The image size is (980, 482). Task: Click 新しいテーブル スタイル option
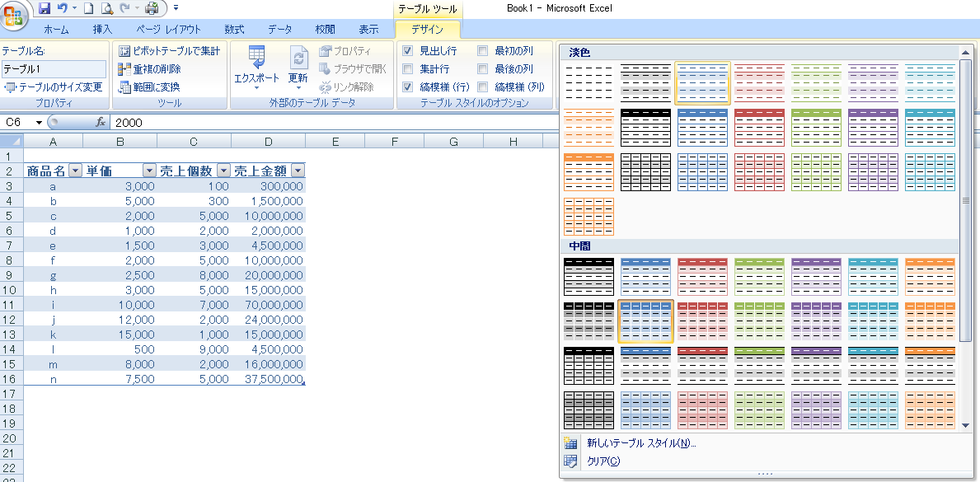tap(640, 443)
